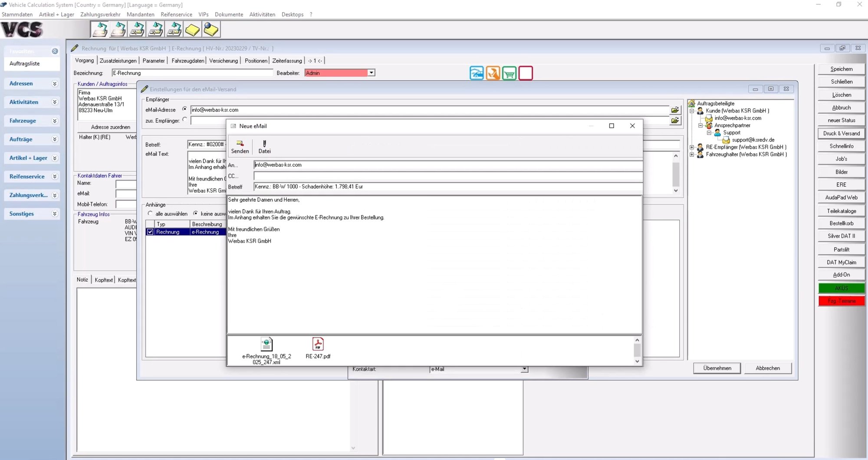Click the third VCS toolbar icon
Viewport: 868px width, 460px height.
pos(137,30)
